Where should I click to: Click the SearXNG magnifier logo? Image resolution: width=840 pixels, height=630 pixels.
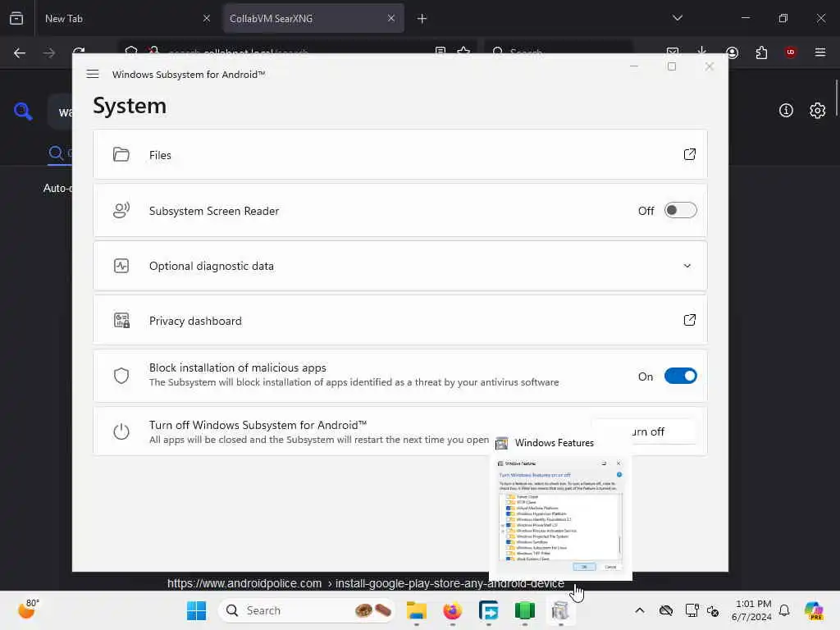(x=23, y=111)
